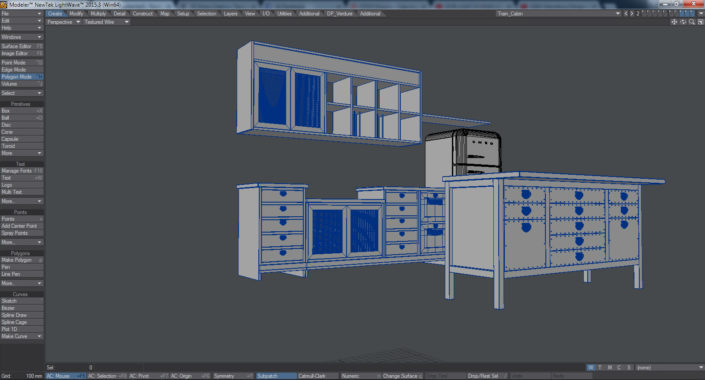Open the Surface Editor
705x380 pixels.
(x=22, y=46)
